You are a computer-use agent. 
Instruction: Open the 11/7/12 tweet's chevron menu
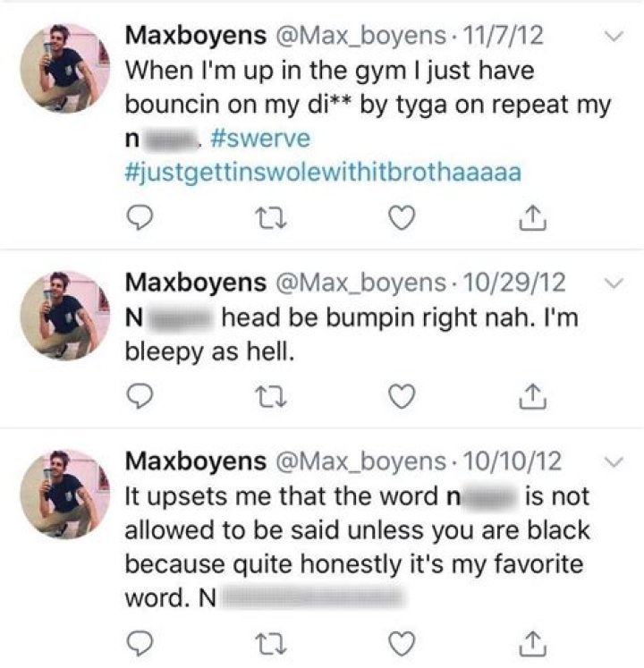(614, 38)
